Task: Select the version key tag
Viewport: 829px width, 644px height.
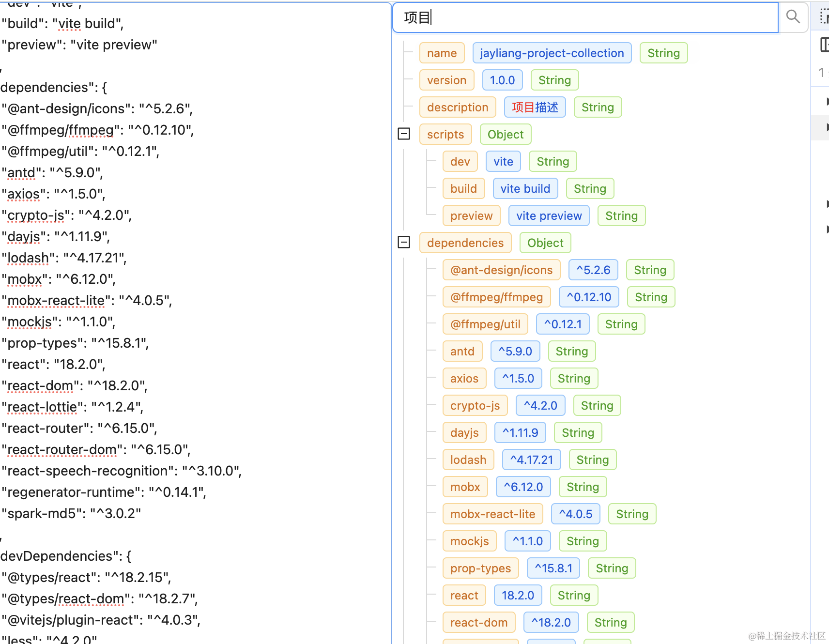Action: tap(446, 80)
